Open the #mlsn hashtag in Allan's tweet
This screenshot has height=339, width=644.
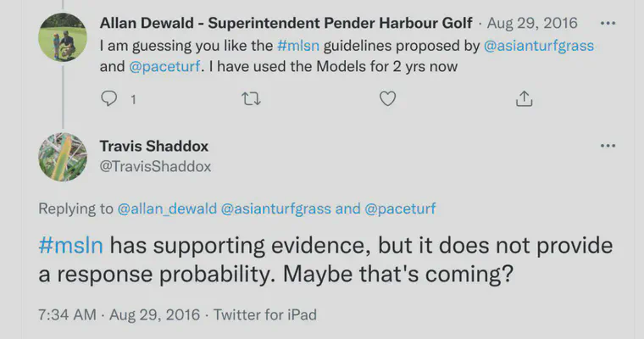point(298,45)
